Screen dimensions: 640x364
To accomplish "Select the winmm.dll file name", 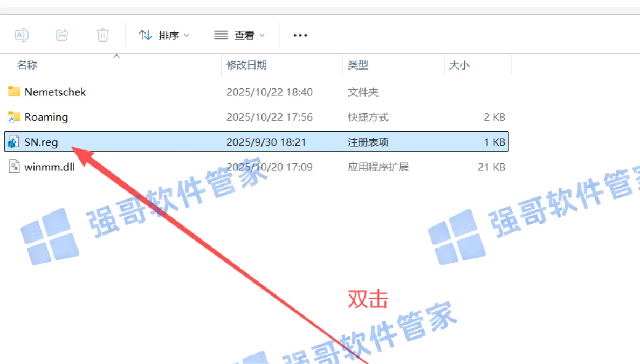I will [x=50, y=167].
